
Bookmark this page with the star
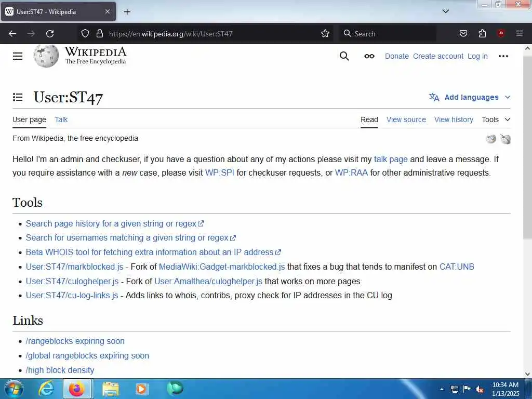pyautogui.click(x=325, y=33)
